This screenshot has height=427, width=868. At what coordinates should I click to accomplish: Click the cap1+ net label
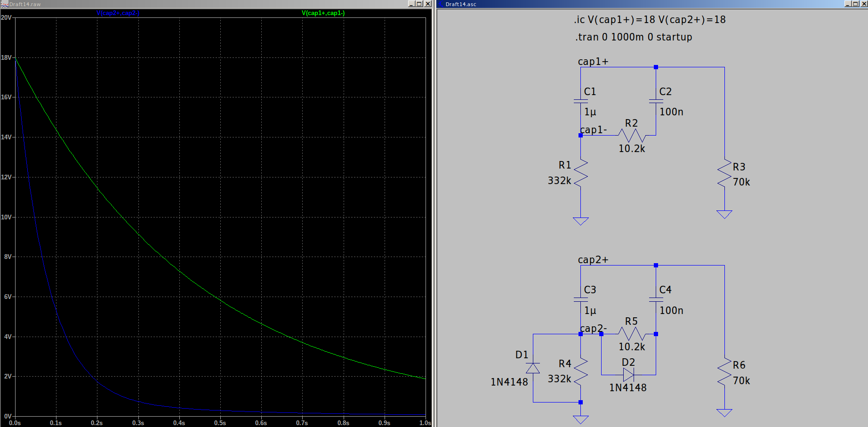[593, 62]
